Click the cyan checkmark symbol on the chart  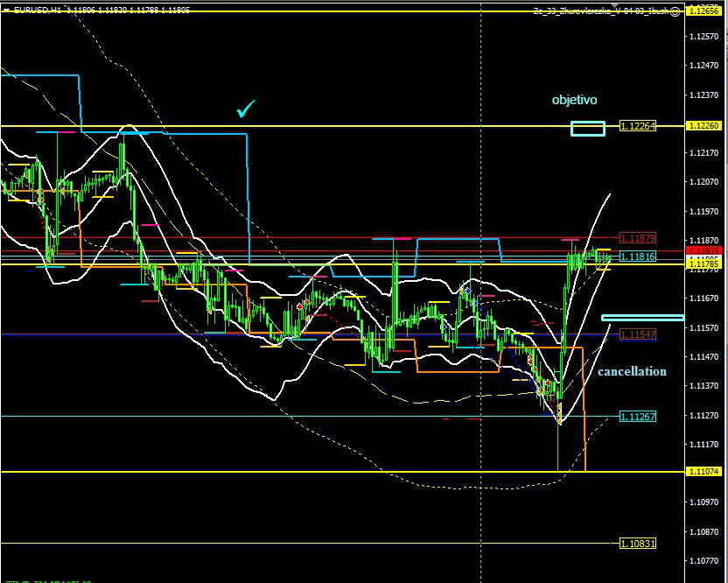(x=246, y=109)
